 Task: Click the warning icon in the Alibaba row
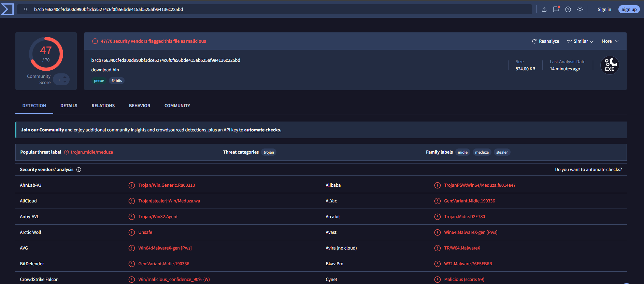(438, 185)
